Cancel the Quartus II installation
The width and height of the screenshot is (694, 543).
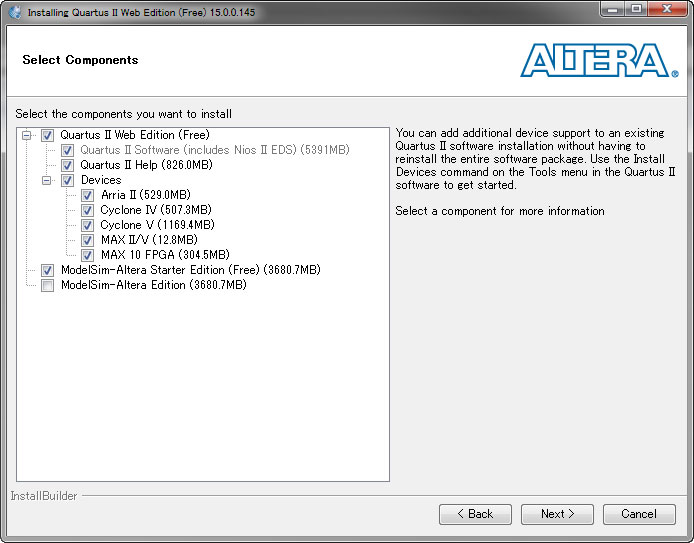tap(639, 514)
